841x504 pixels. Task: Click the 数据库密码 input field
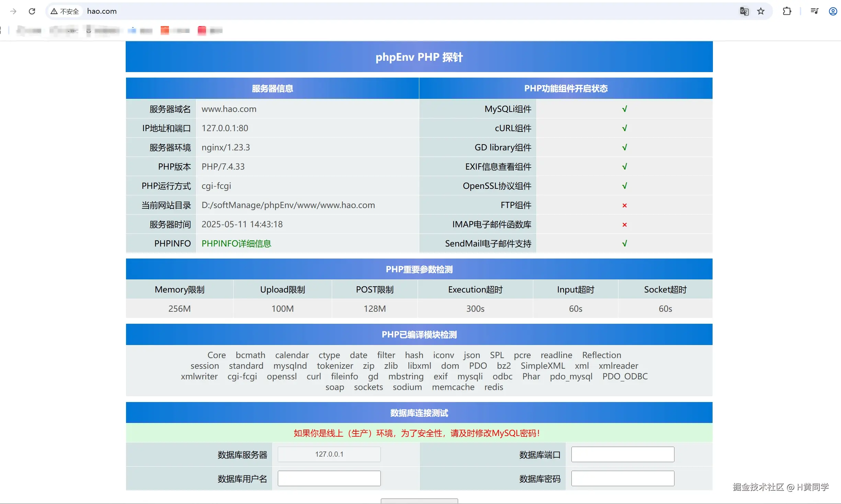pos(622,478)
